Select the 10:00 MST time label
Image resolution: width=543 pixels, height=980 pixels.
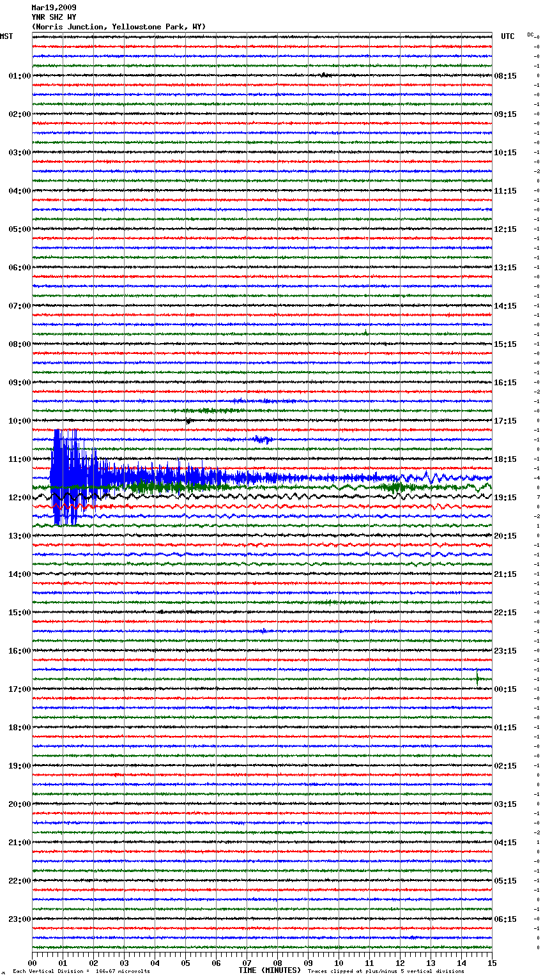pyautogui.click(x=20, y=421)
